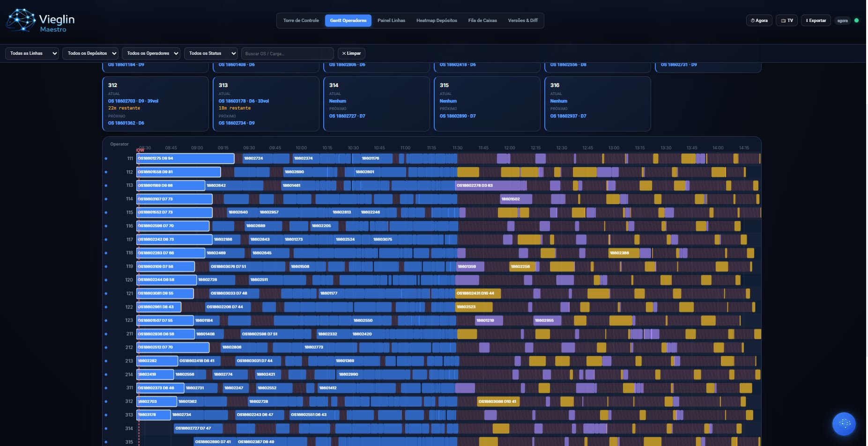Select task bar OS18601275 D9 94 for operator 111
This screenshot has width=868, height=446.
coord(185,159)
